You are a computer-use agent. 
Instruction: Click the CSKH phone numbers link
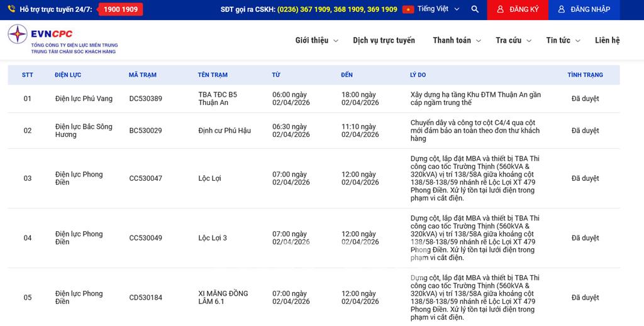[337, 9]
